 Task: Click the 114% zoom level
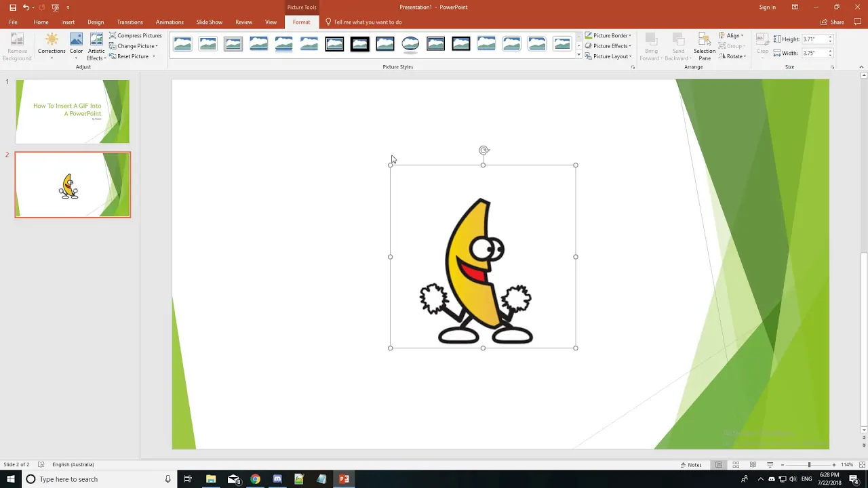(847, 465)
